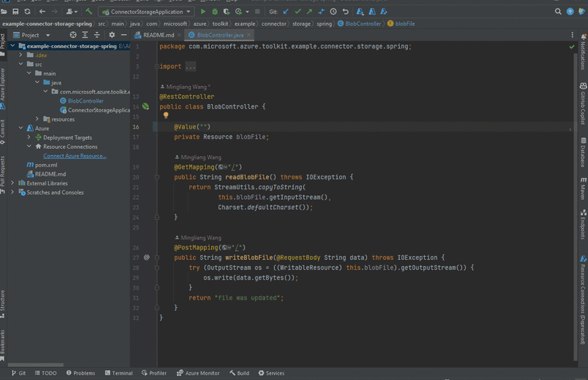Screen dimensions: 588x380
Task: Click the Reload from disk icon
Action: [27, 11]
